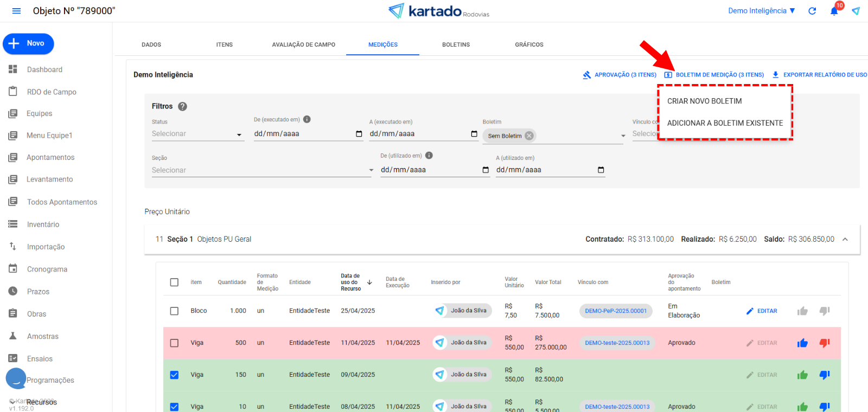
Task: Click the Filtros help question mark icon
Action: [182, 106]
